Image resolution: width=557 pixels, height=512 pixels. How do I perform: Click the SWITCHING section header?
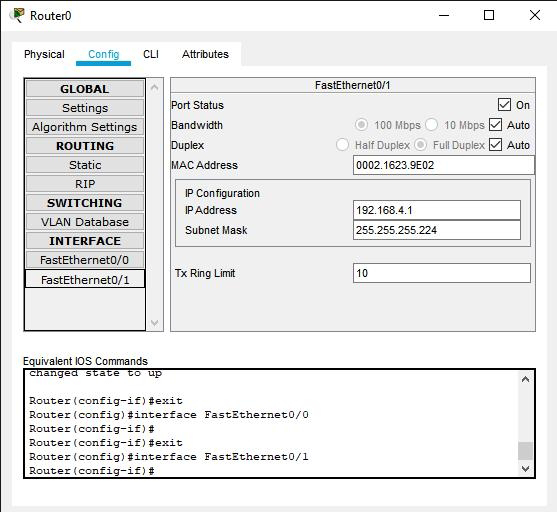(85, 203)
